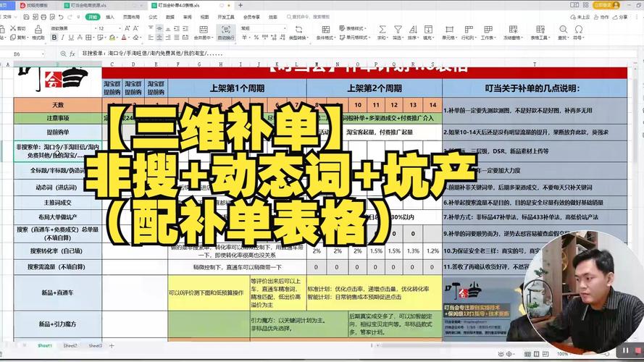
Task: Click the Undo arrow icon
Action: 61,17
